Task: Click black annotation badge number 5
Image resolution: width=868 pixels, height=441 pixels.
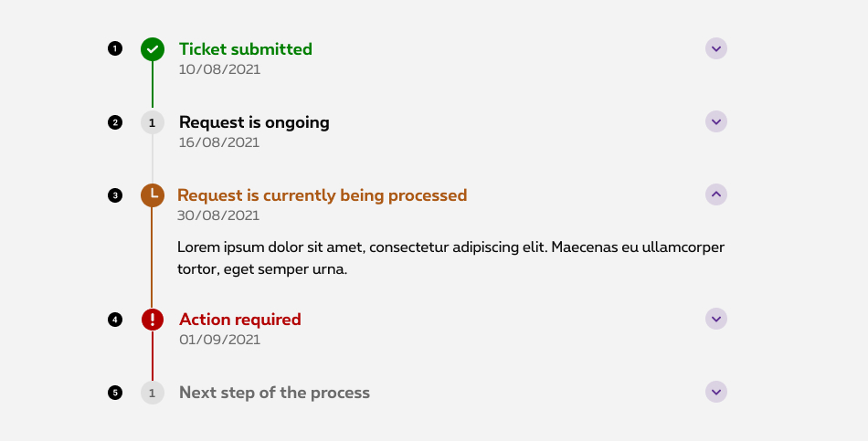Action: [114, 393]
